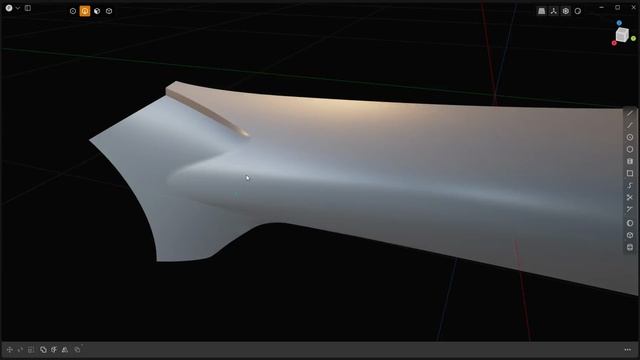Select the filled square tool in right toolbar
The width and height of the screenshot is (640, 360).
[630, 161]
